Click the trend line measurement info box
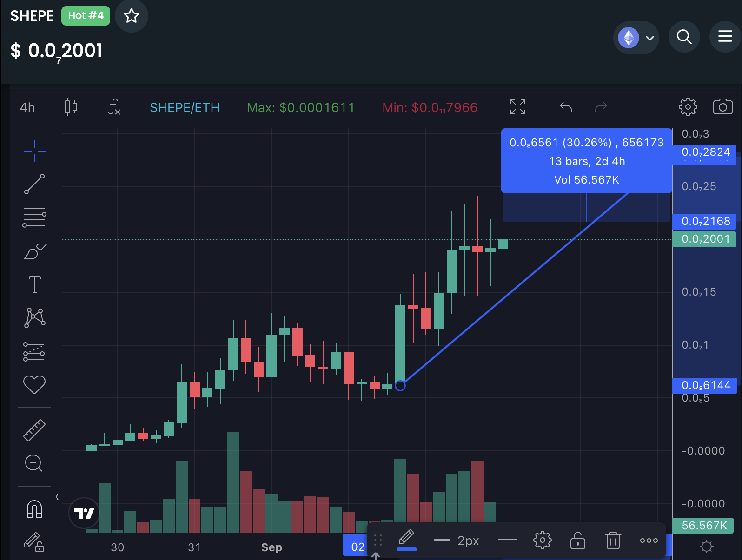742x560 pixels. click(587, 161)
